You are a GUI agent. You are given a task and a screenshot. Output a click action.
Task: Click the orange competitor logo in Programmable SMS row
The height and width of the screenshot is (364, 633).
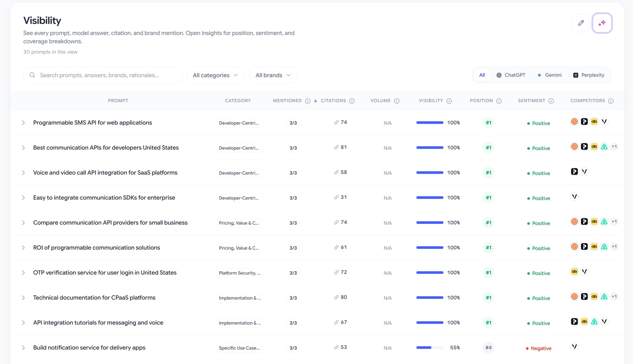pos(574,121)
